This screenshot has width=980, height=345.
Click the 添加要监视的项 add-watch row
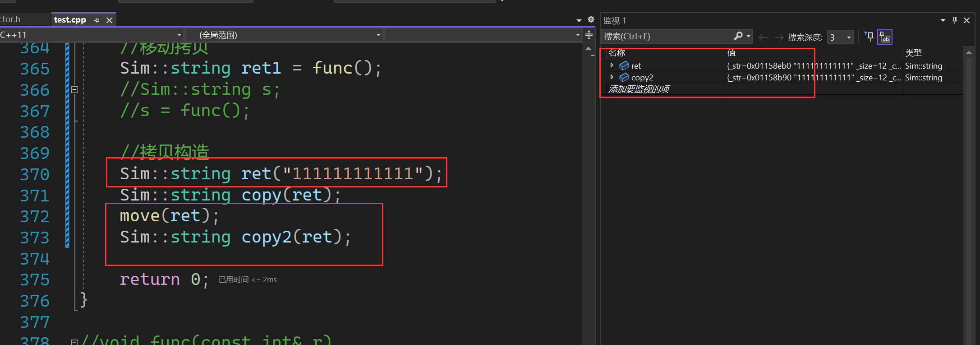[x=639, y=89]
